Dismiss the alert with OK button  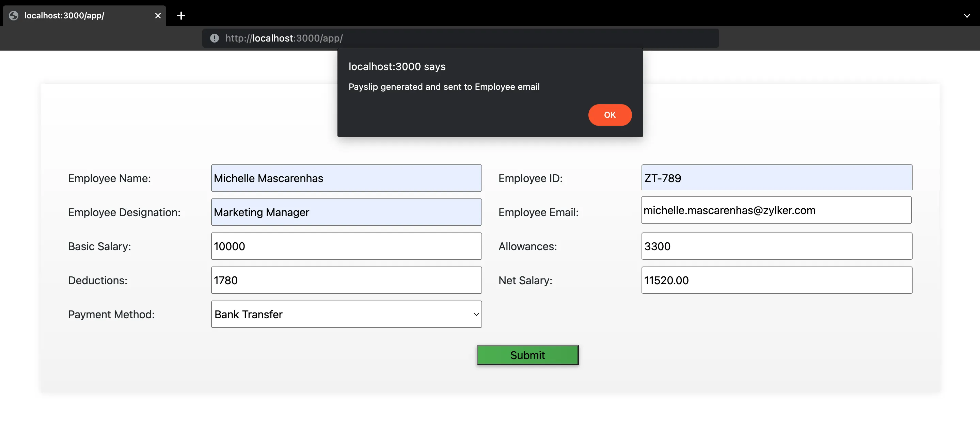pyautogui.click(x=610, y=115)
